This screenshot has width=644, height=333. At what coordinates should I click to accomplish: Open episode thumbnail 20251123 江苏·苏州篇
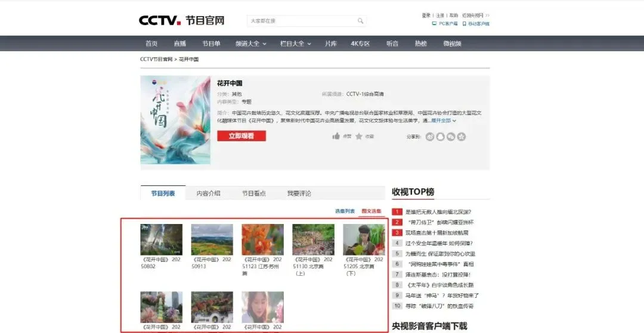pyautogui.click(x=263, y=239)
